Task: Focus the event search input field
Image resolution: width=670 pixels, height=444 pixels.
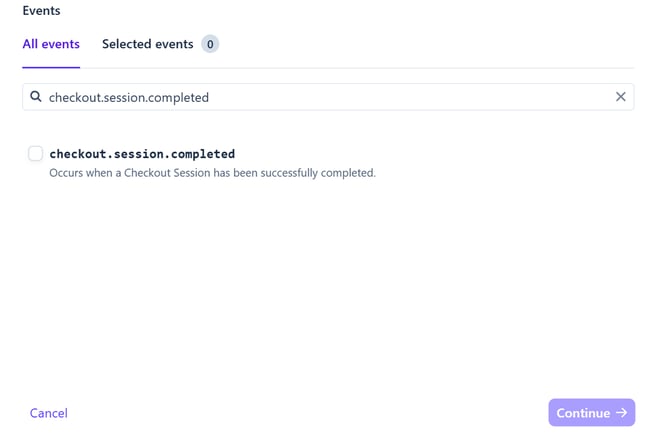Action: point(328,97)
